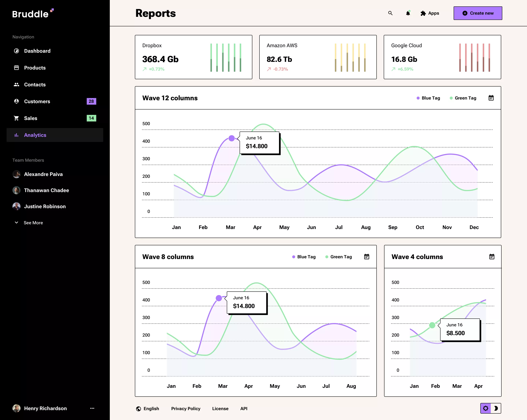Toggle the Blue Tag legend on Wave 12

point(428,98)
